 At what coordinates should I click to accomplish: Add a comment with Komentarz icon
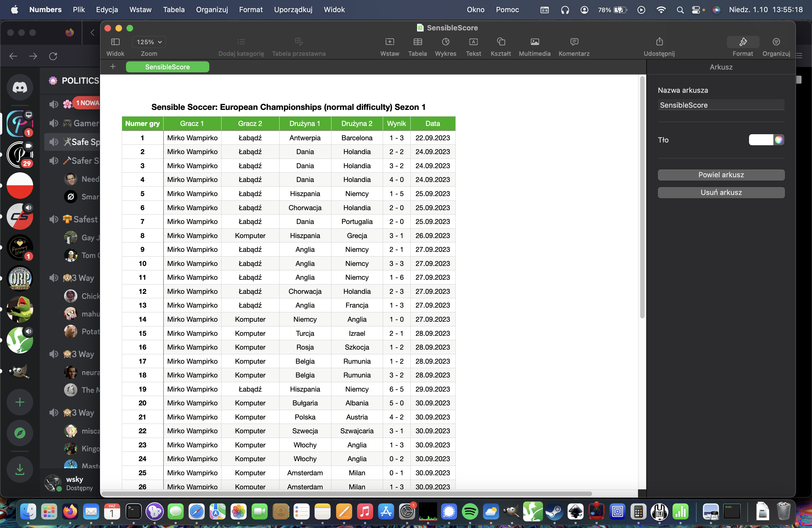574,42
